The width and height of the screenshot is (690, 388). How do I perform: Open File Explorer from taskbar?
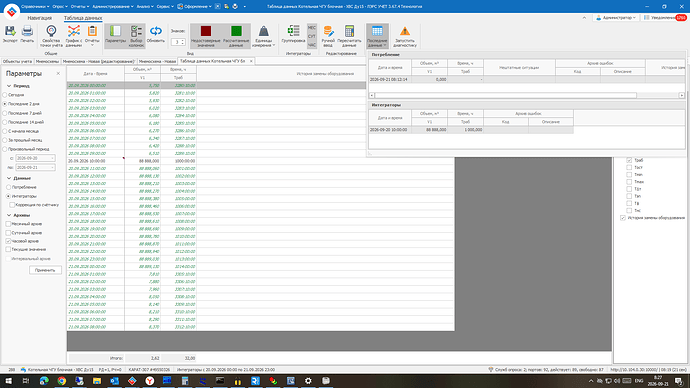(97, 381)
